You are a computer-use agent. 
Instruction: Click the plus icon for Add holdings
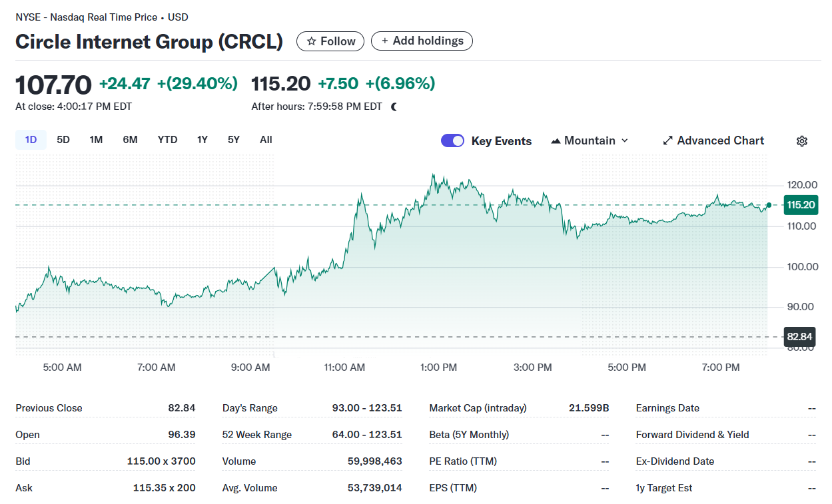tap(384, 41)
